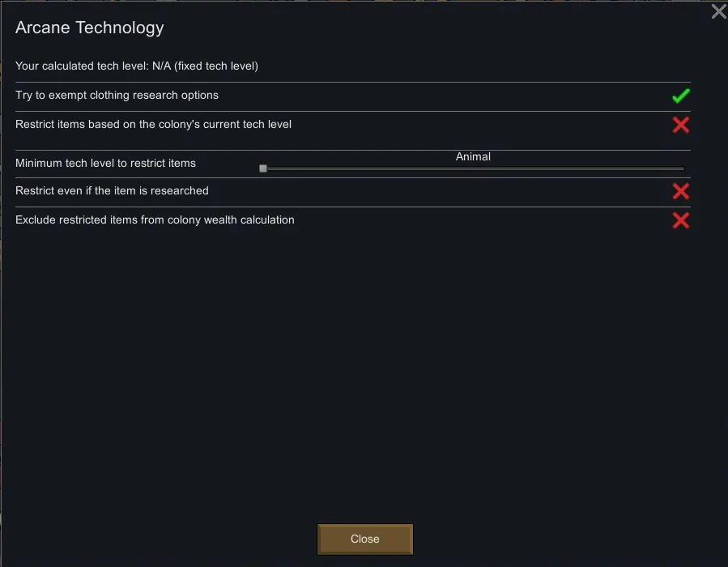Click the empty dark area above Close button
728x567 pixels.
point(364,405)
